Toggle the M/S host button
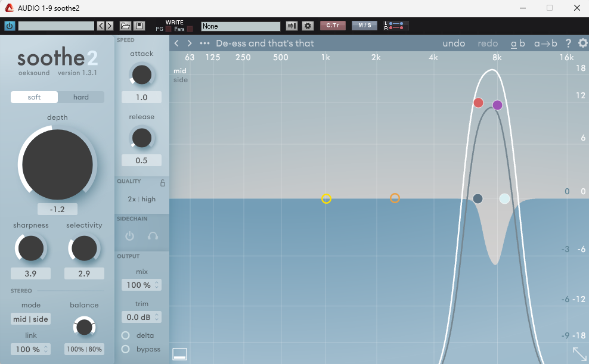The height and width of the screenshot is (364, 589). (x=364, y=26)
